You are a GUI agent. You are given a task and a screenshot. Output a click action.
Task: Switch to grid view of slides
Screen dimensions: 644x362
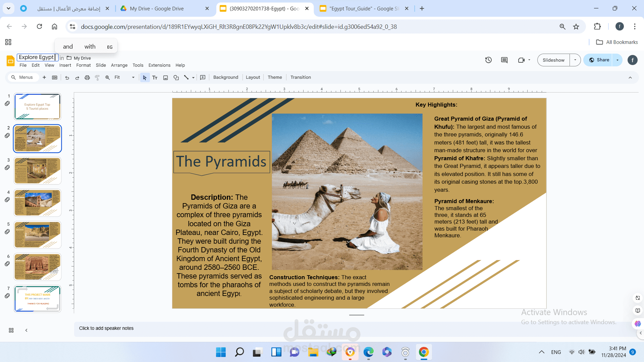[11, 330]
